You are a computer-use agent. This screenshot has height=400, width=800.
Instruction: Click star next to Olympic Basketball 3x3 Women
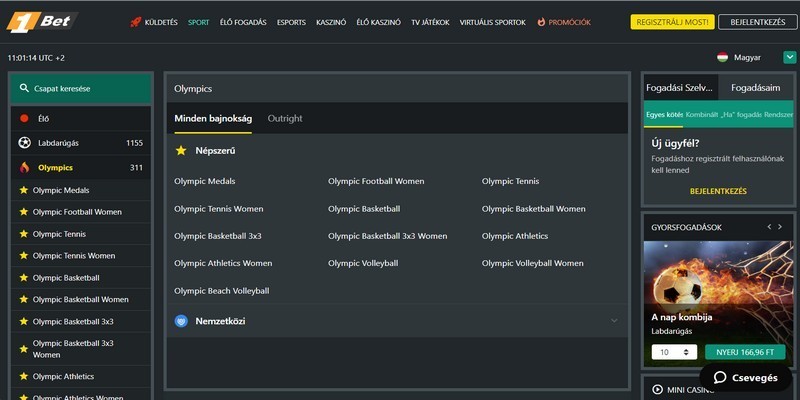point(23,349)
